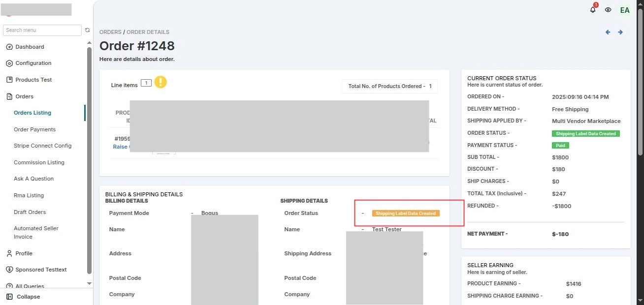Select Orders Listing submenu item

[32, 113]
